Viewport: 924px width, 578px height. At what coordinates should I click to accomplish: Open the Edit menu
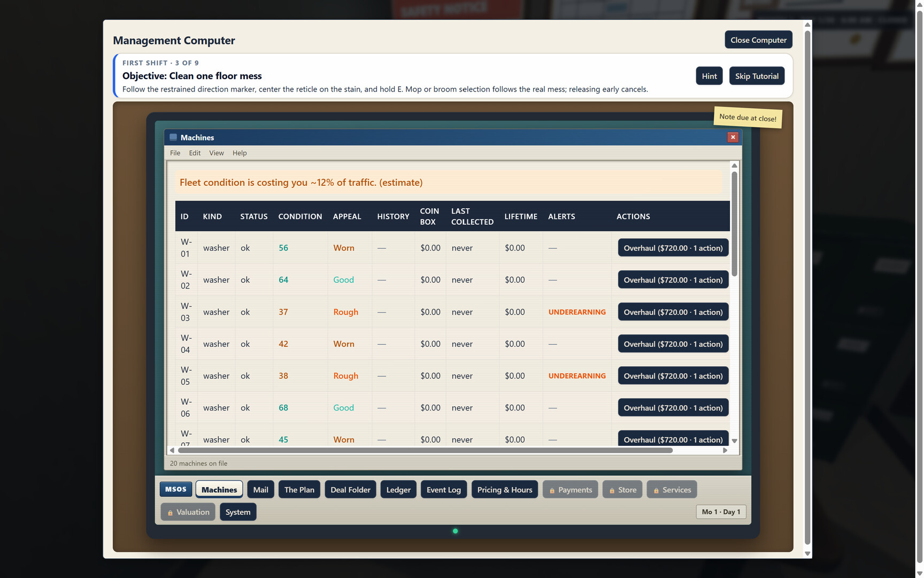pos(195,153)
